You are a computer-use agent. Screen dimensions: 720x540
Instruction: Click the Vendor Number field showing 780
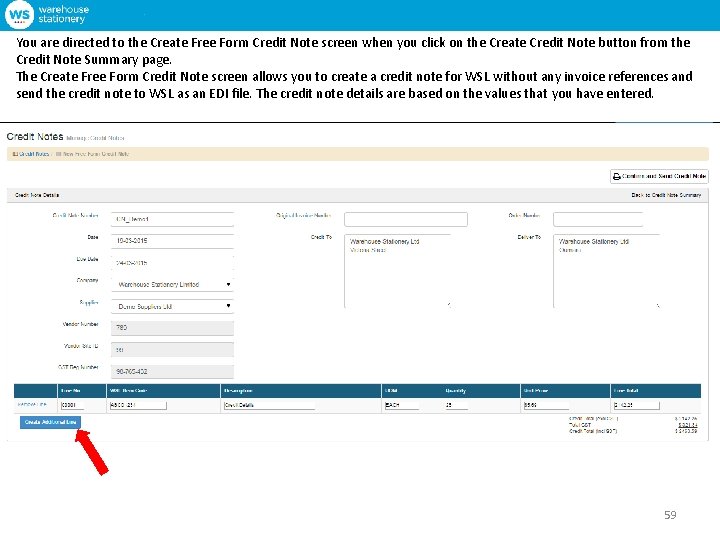tap(172, 328)
